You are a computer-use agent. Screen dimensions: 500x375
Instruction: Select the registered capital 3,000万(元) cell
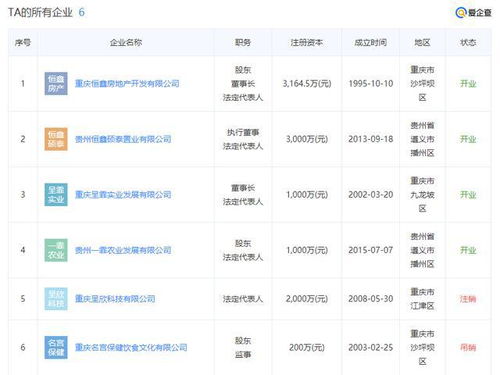[307, 139]
